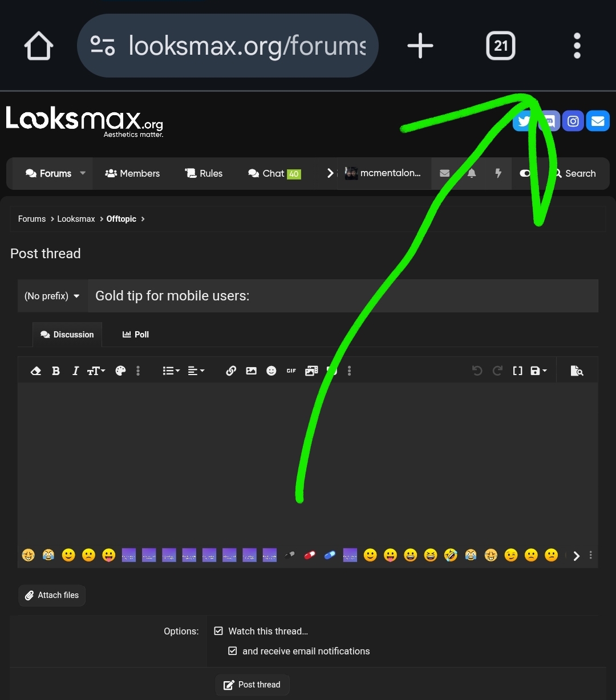Image resolution: width=616 pixels, height=700 pixels.
Task: Click into the thread title field
Action: [x=342, y=296]
